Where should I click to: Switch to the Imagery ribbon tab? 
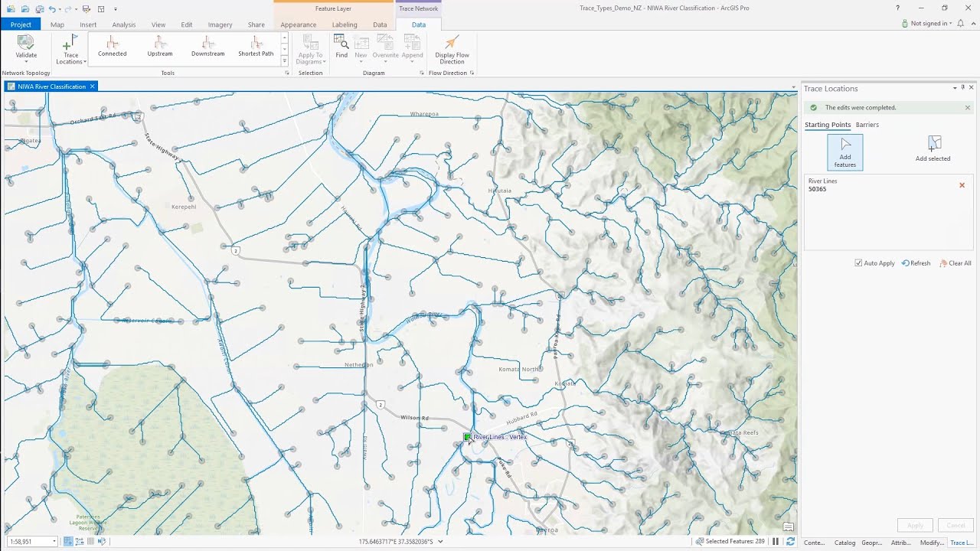click(x=220, y=24)
